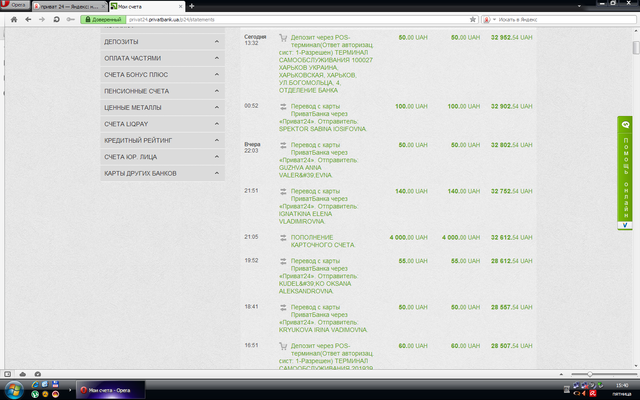Reload the page with refresh icon
The height and width of the screenshot is (400, 640).
pos(56,19)
